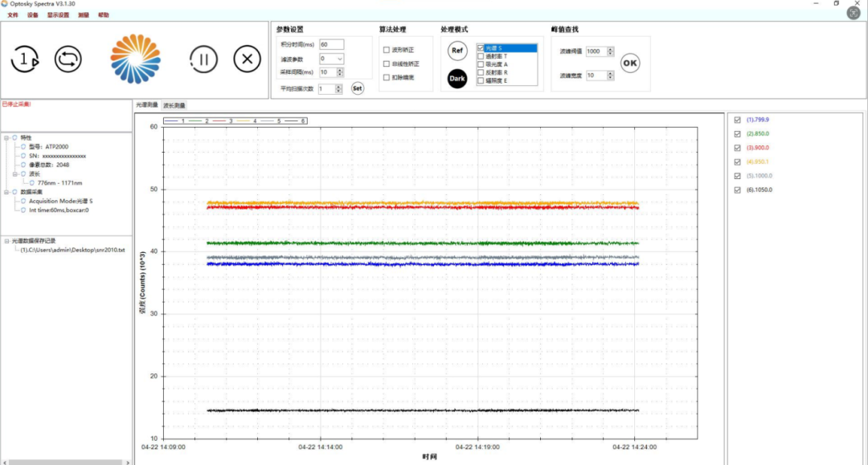Click the stepper arrows of the 10 ms sampling interval

[340, 72]
